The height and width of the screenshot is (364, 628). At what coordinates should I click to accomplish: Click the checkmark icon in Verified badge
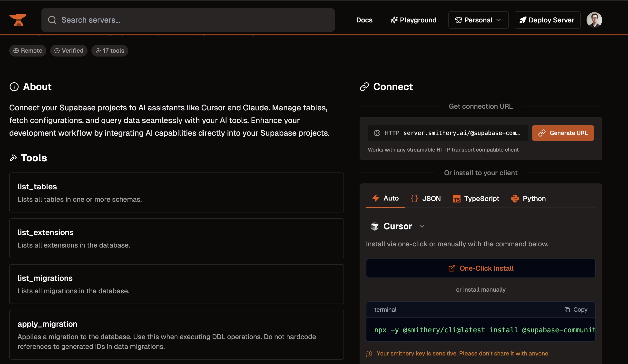pos(57,51)
